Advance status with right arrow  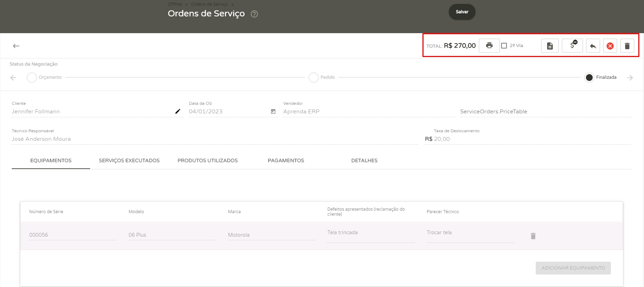tap(630, 78)
